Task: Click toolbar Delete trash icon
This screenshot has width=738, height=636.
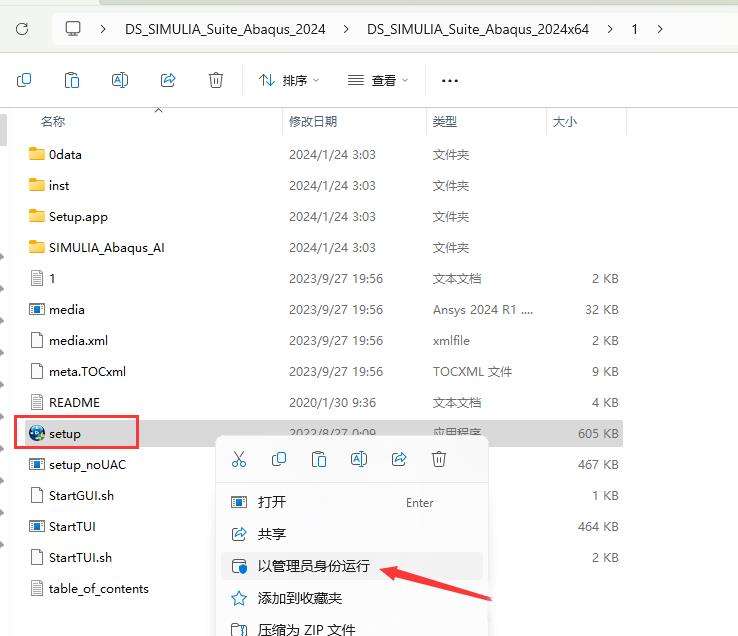Action: [216, 80]
